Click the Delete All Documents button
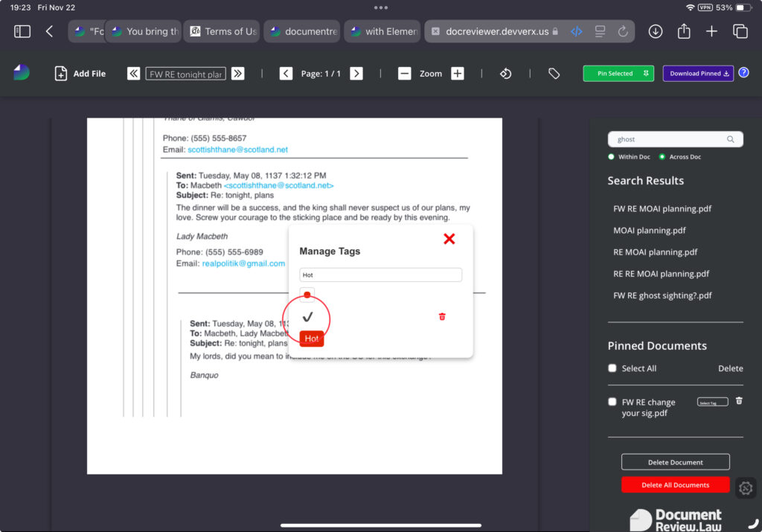 (x=675, y=485)
